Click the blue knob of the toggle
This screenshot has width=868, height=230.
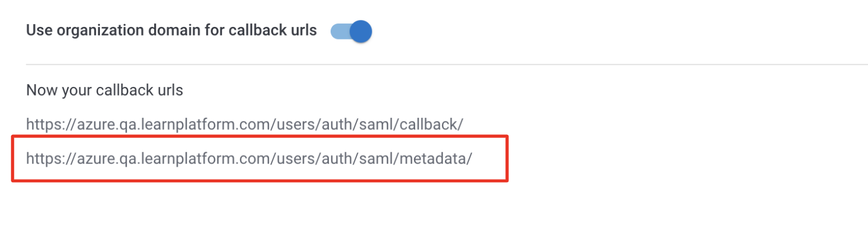point(360,31)
